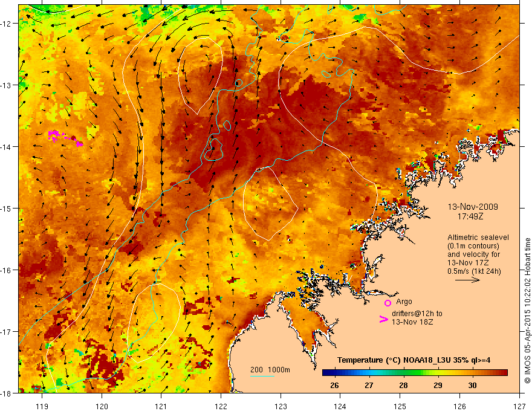Click longitude axis label 119

(42, 406)
